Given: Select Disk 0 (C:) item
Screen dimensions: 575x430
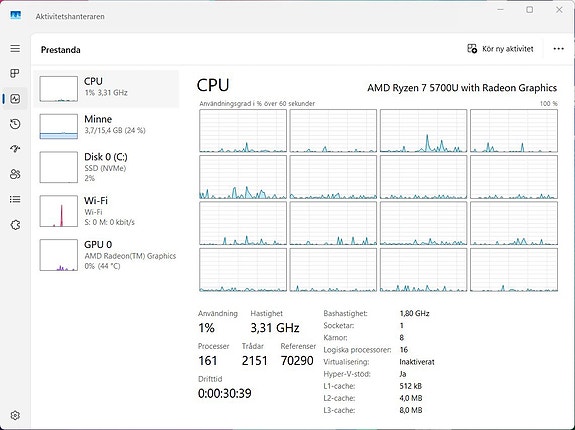Looking at the screenshot, I should tap(106, 167).
